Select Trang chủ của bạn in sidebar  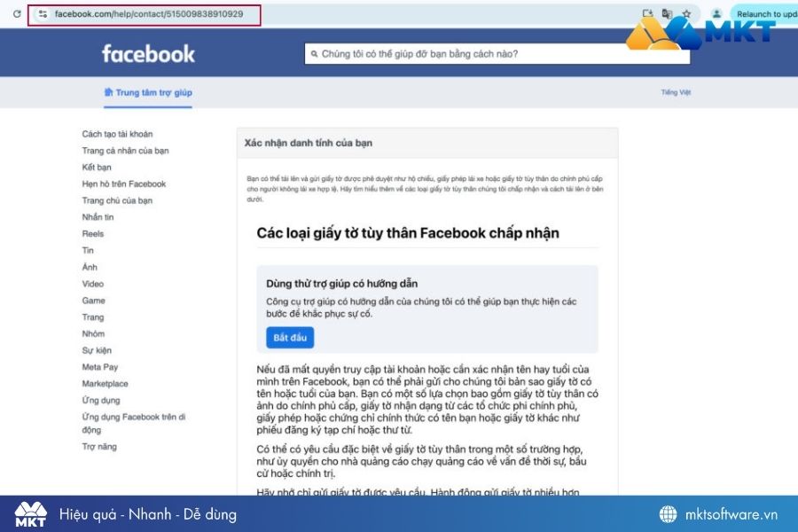117,200
